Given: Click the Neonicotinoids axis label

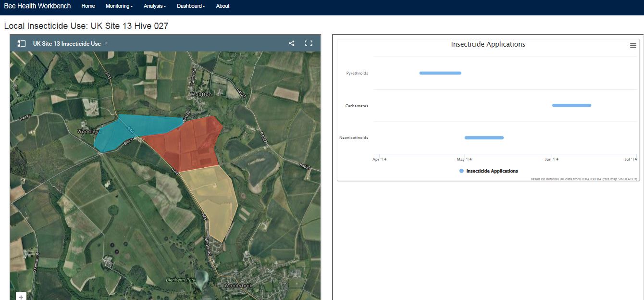Looking at the screenshot, I should [x=354, y=137].
